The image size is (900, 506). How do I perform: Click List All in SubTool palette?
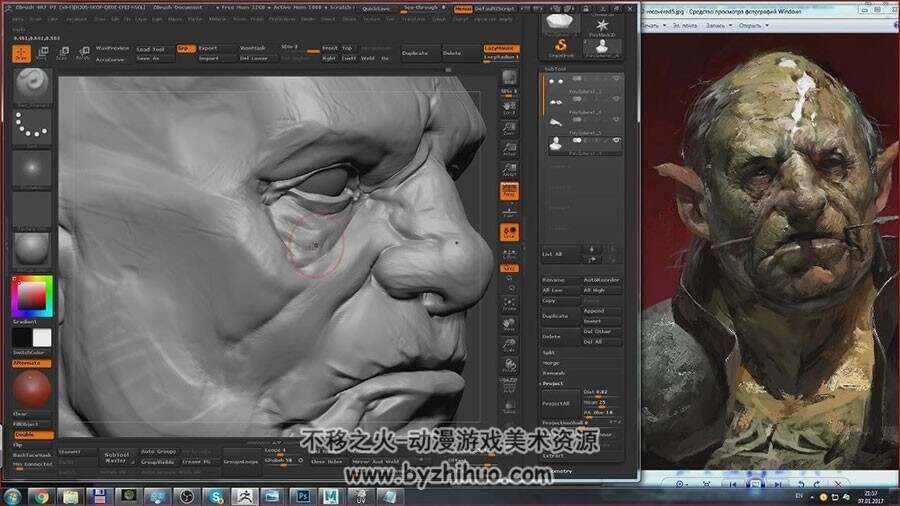(561, 254)
